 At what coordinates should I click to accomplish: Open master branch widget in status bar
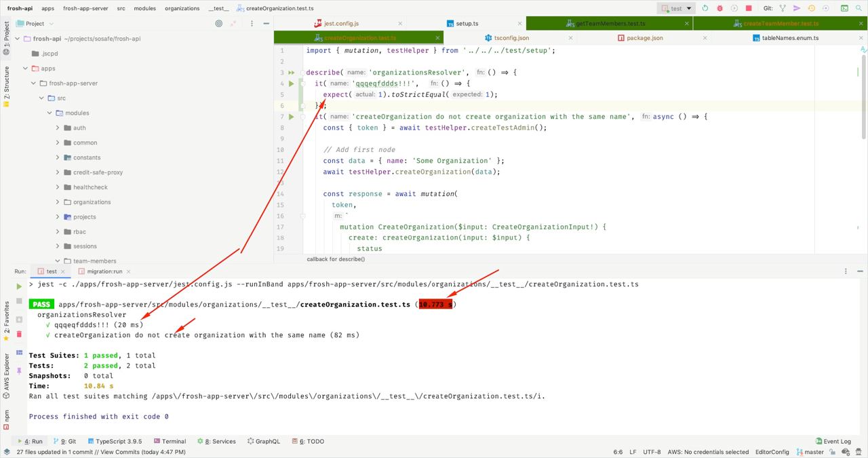[810, 452]
